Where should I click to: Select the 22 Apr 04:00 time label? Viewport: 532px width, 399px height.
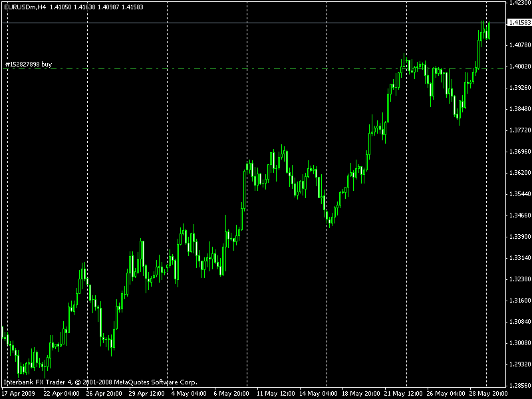click(61, 393)
